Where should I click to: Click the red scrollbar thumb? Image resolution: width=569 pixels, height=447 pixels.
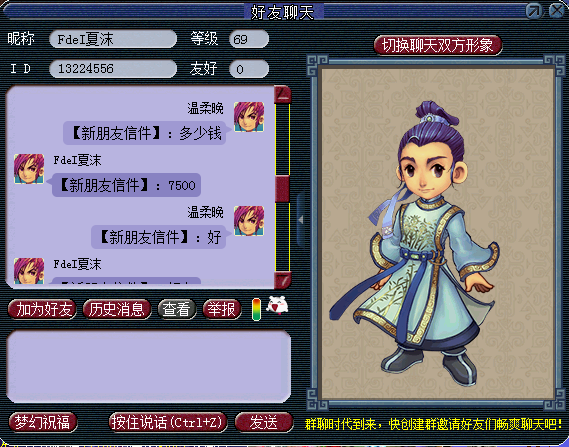click(282, 189)
